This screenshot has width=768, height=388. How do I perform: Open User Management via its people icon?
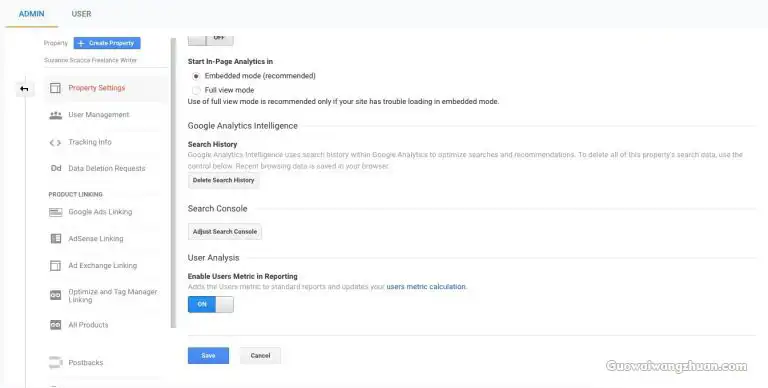pyautogui.click(x=55, y=115)
